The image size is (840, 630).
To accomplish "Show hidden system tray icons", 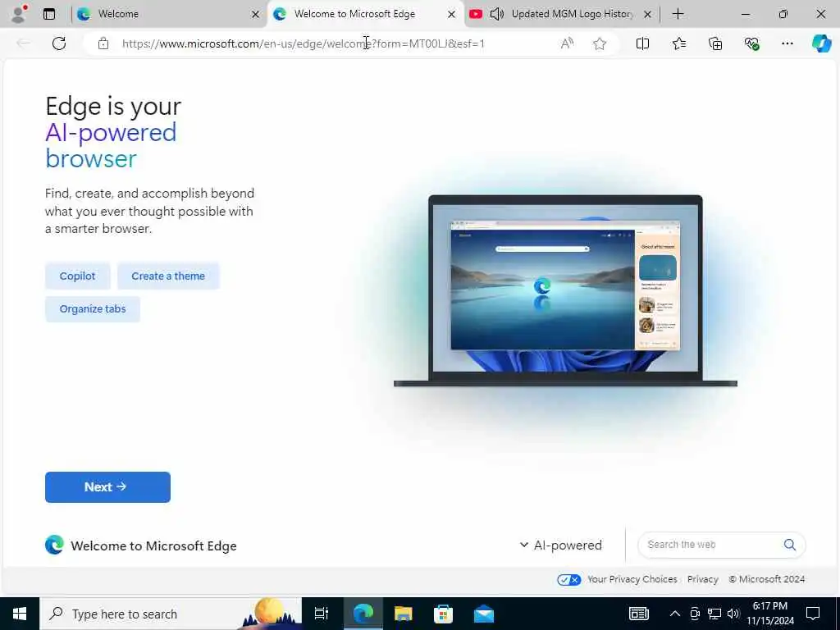I will [675, 614].
